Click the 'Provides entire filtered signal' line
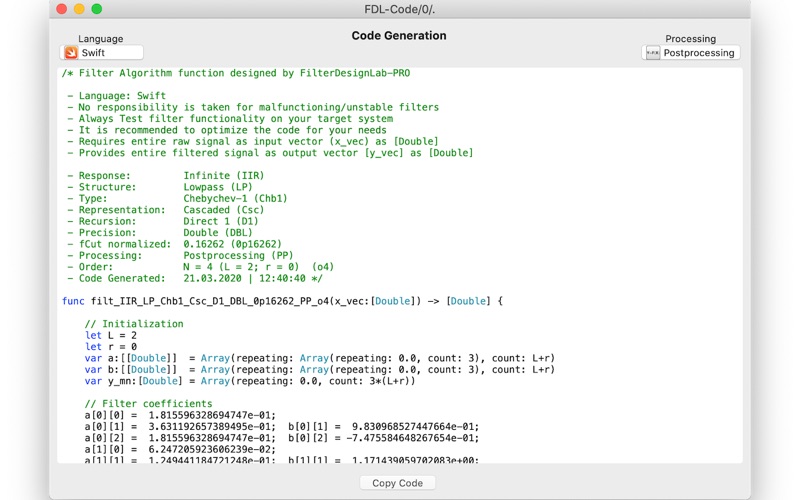This screenshot has height=500, width=800. pyautogui.click(x=270, y=153)
